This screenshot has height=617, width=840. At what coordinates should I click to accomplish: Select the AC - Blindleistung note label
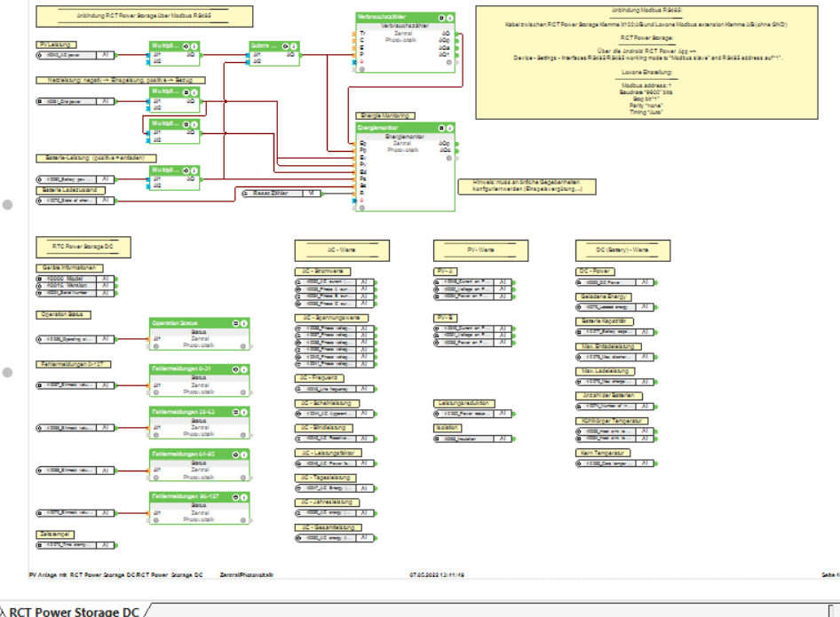pos(323,428)
